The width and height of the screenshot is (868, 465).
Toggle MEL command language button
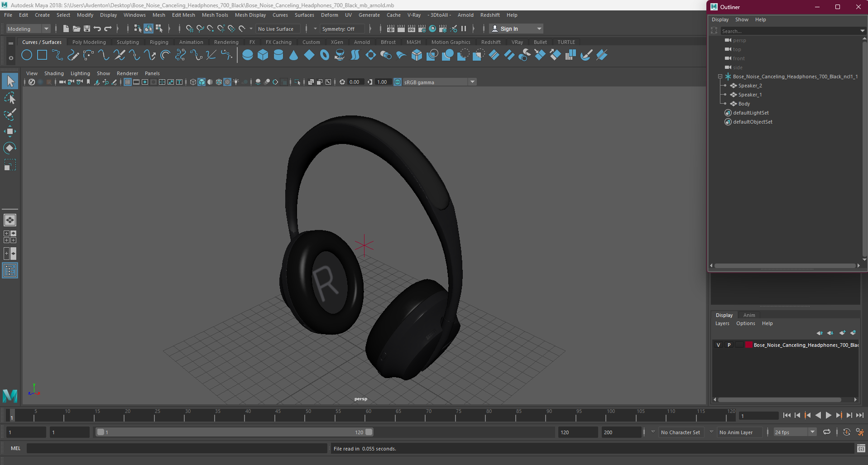click(16, 448)
